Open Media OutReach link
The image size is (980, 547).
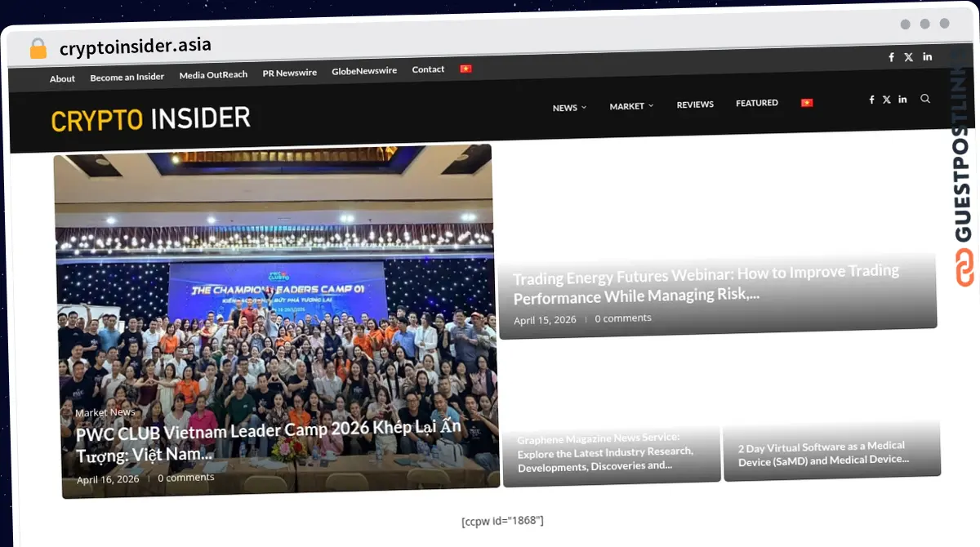click(213, 74)
